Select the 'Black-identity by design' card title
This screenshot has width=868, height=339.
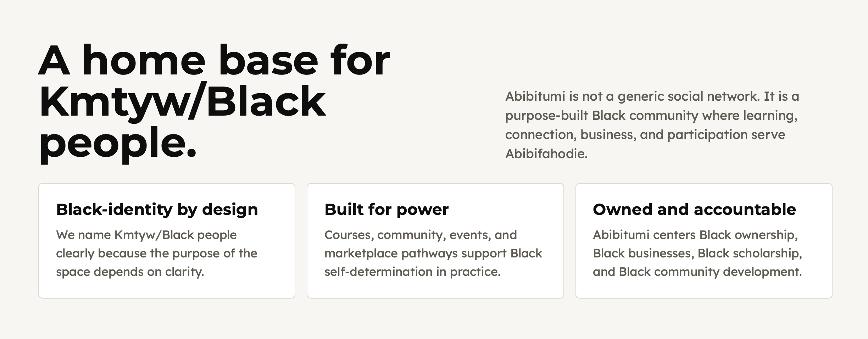[x=157, y=210]
